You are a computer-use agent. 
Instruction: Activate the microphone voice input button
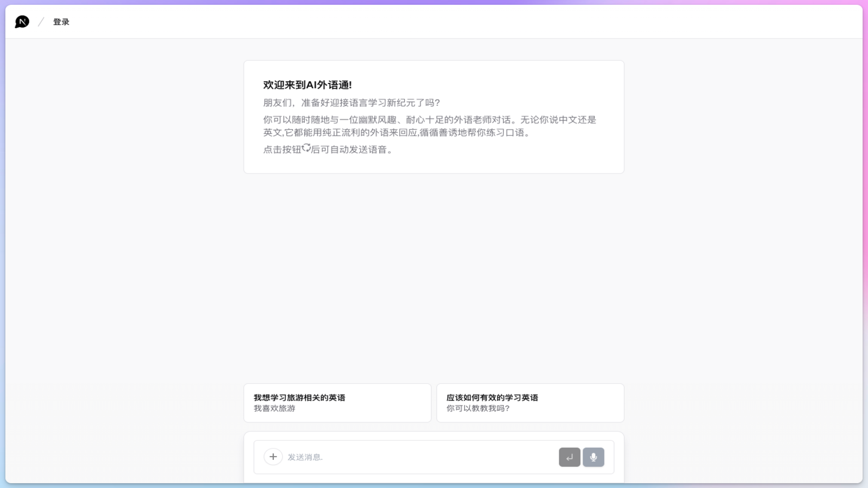(593, 457)
